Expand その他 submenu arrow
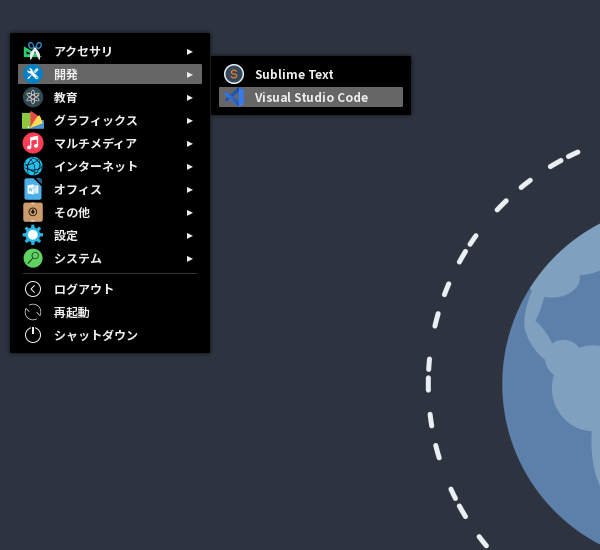This screenshot has width=600, height=550. (x=190, y=212)
